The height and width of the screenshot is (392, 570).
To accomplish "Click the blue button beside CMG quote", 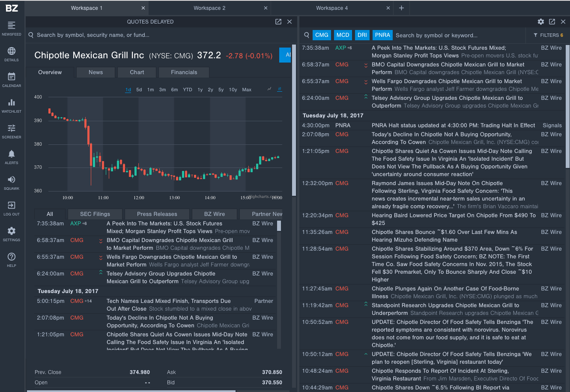I will [x=285, y=55].
